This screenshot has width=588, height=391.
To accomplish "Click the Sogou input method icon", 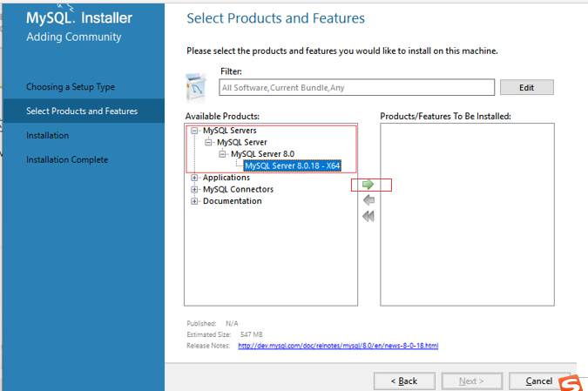I will coord(571,383).
